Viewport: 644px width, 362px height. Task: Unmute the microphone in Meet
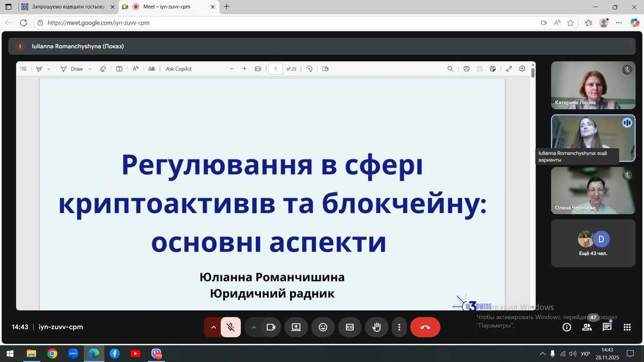tap(231, 327)
